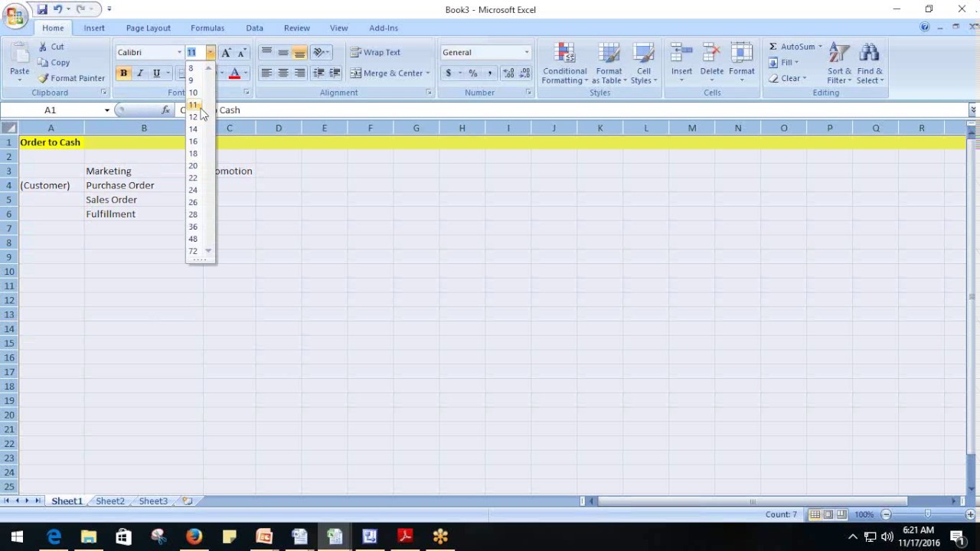This screenshot has width=980, height=551.
Task: Open Conditional Formatting menu
Action: [x=565, y=64]
